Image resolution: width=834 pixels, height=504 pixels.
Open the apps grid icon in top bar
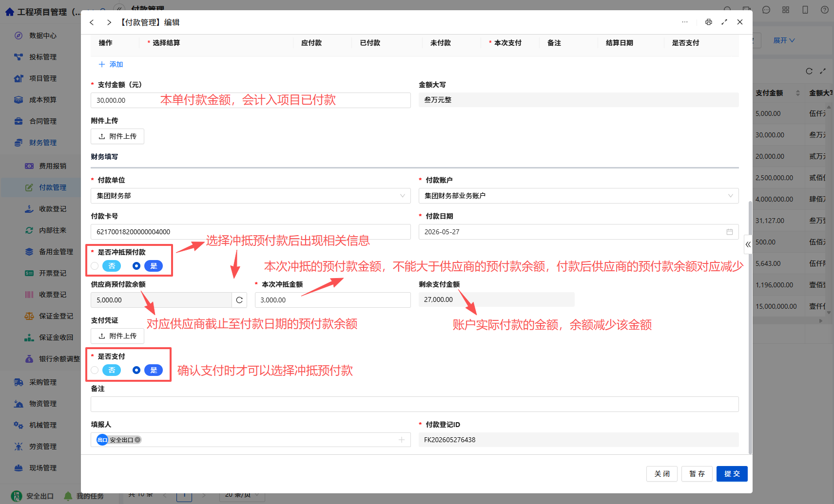(786, 10)
